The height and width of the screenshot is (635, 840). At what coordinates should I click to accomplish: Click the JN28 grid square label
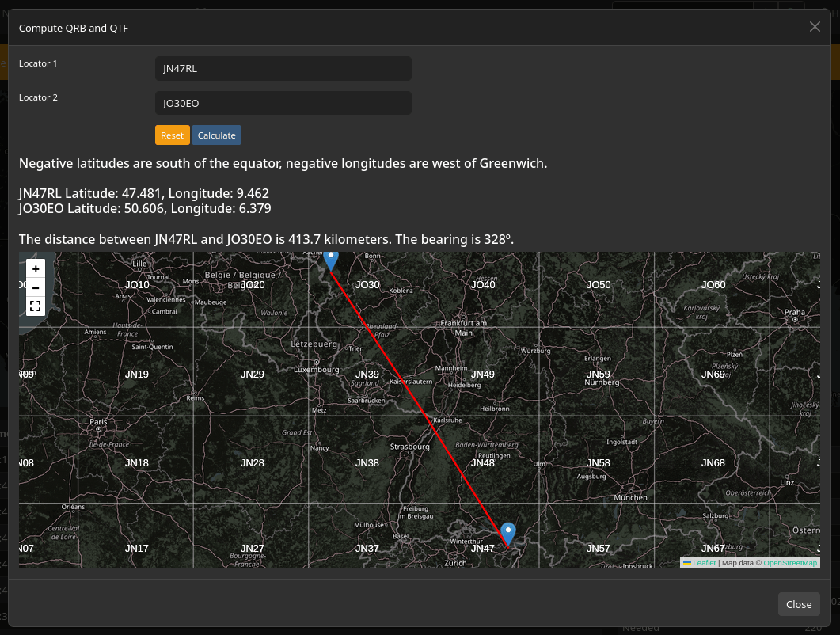[x=253, y=463]
